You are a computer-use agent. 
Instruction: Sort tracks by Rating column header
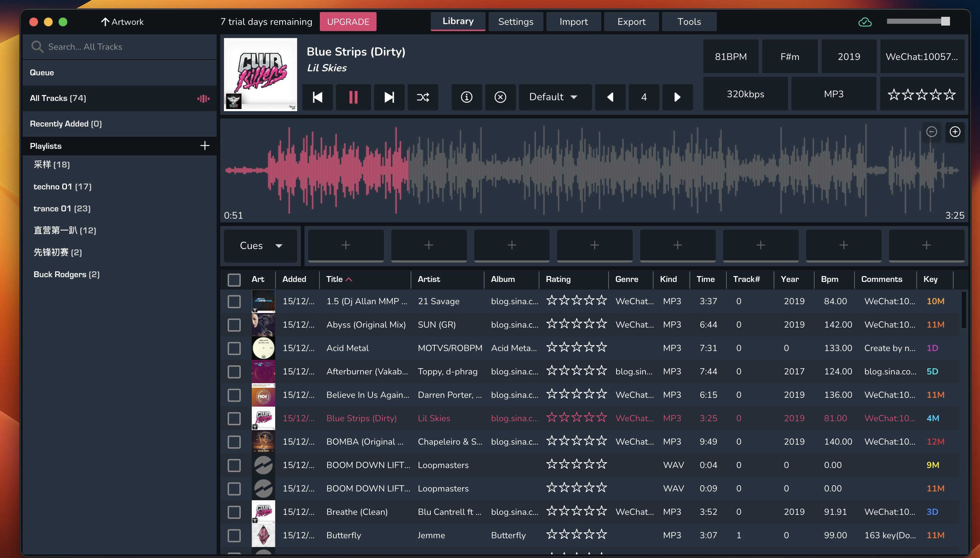558,279
